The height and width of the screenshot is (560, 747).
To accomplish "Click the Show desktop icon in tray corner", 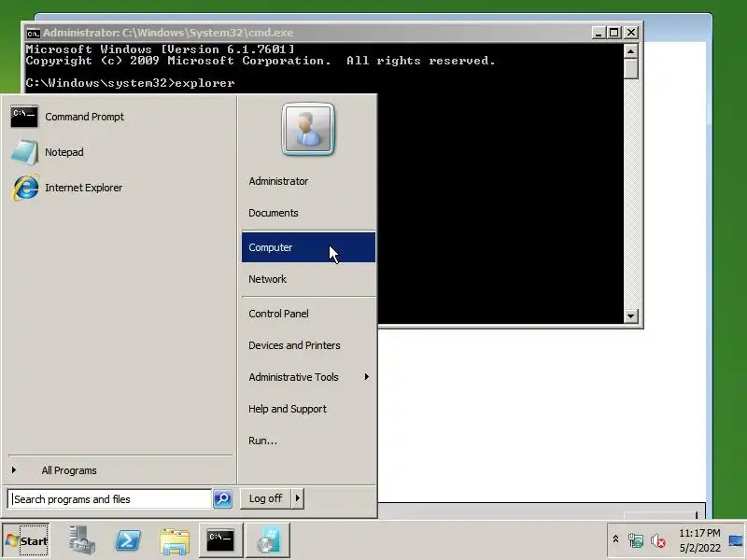I will (736, 540).
